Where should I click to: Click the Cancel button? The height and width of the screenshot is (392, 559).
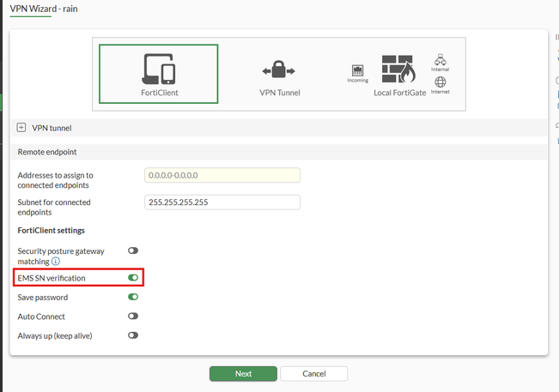pos(313,373)
